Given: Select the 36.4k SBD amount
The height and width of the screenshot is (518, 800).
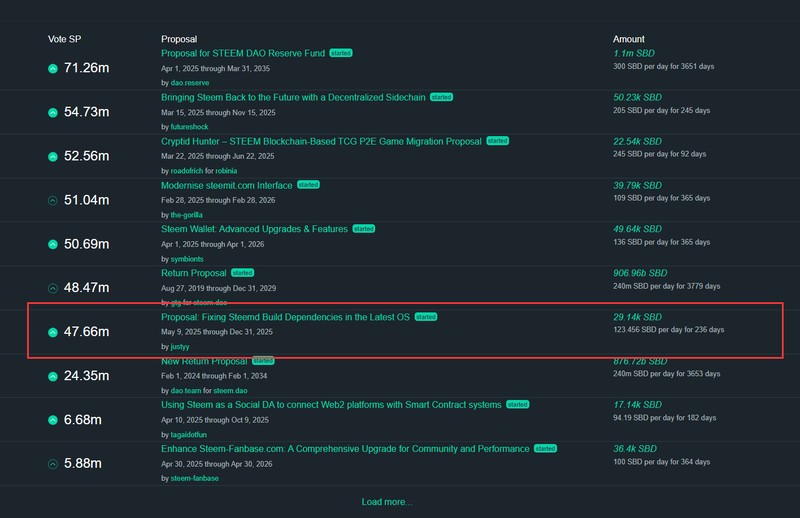Looking at the screenshot, I should (x=635, y=449).
